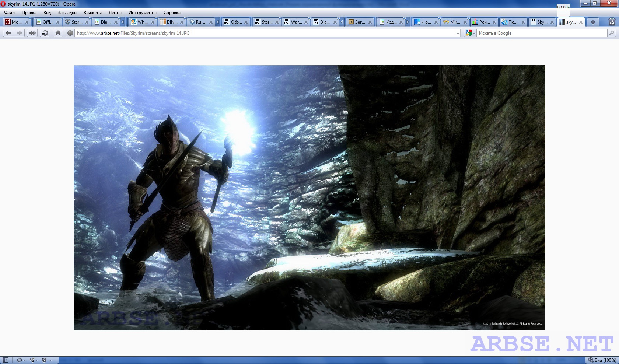
Task: Click the globe site info badge
Action: pyautogui.click(x=70, y=33)
